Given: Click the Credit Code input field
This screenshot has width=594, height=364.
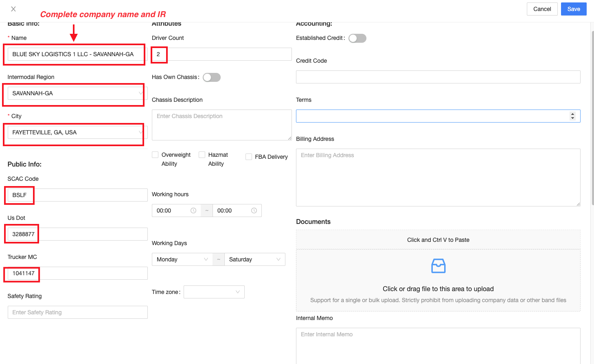Looking at the screenshot, I should click(438, 77).
